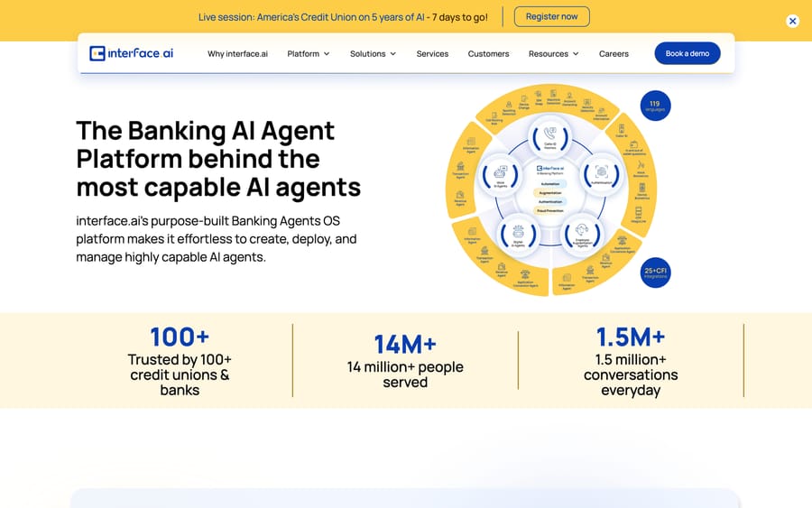Click the Book a demo button

pyautogui.click(x=687, y=53)
